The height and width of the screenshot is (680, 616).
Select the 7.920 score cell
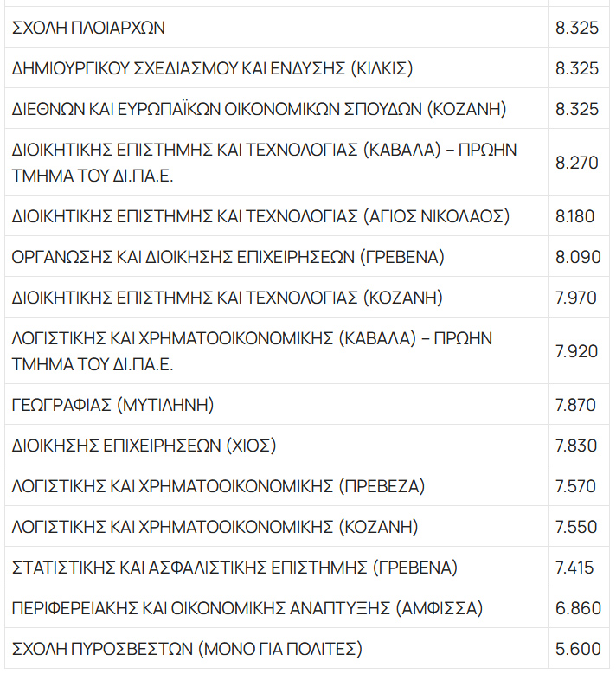point(576,350)
